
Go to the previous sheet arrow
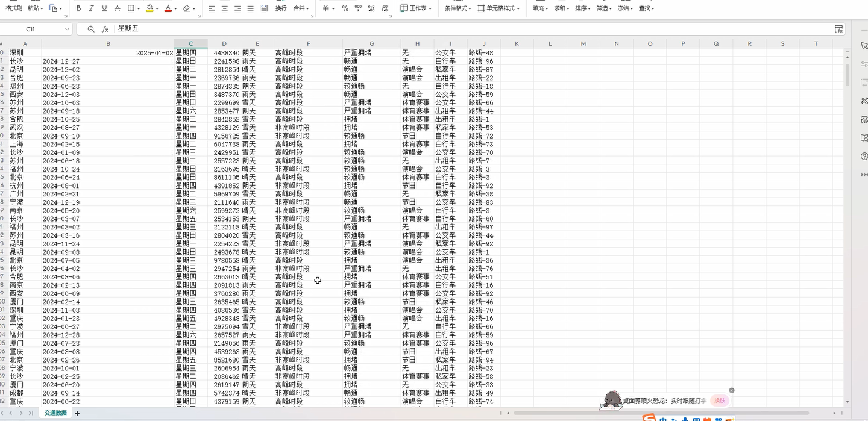pyautogui.click(x=10, y=413)
